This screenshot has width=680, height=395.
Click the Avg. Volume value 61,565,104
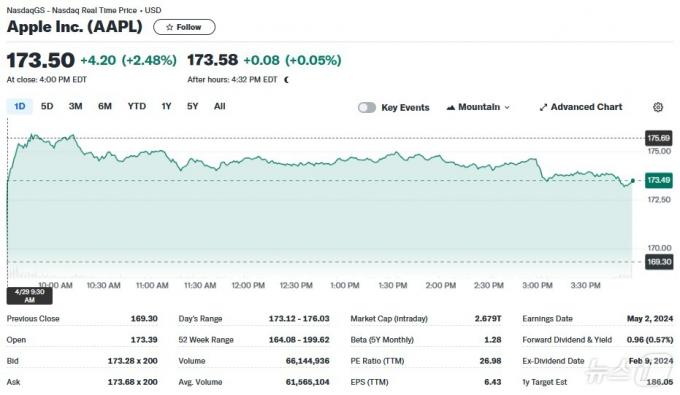click(307, 382)
